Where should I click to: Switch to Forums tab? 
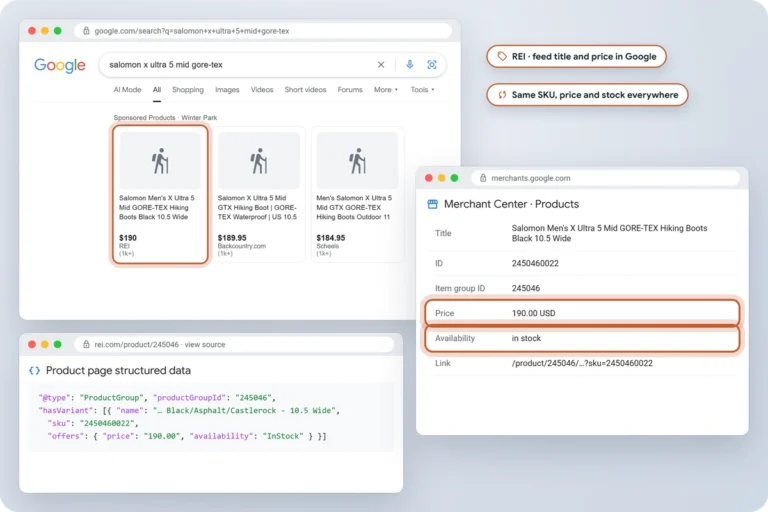[350, 90]
